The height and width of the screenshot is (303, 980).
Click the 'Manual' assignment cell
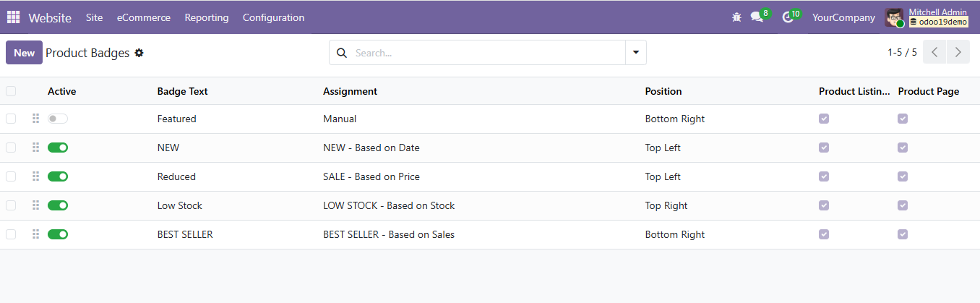pos(340,119)
